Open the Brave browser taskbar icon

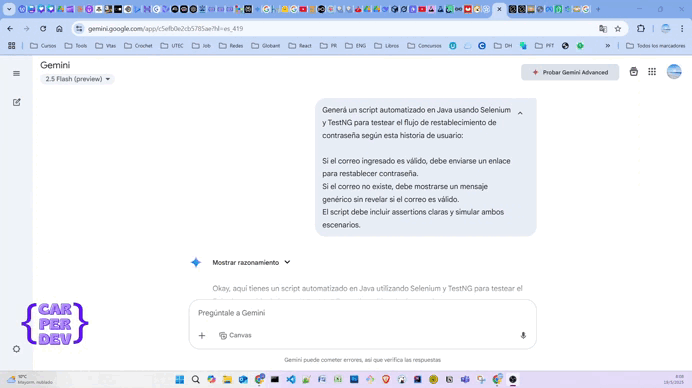(386, 380)
